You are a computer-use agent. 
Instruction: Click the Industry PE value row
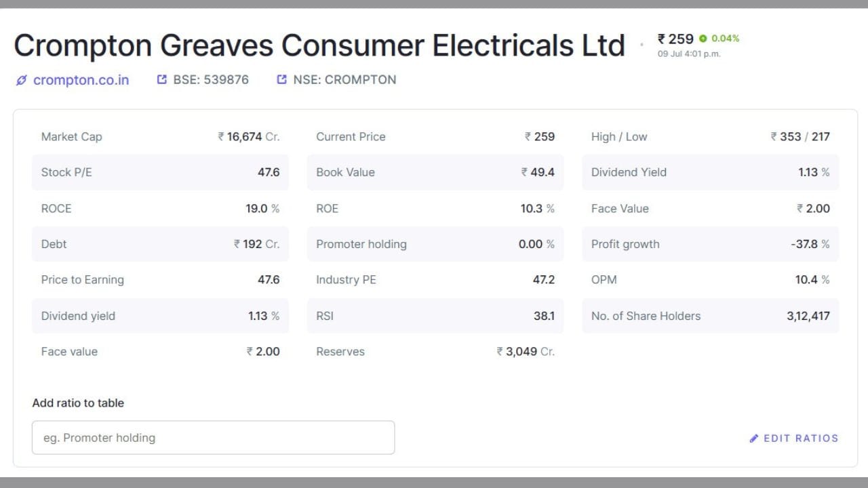(435, 279)
